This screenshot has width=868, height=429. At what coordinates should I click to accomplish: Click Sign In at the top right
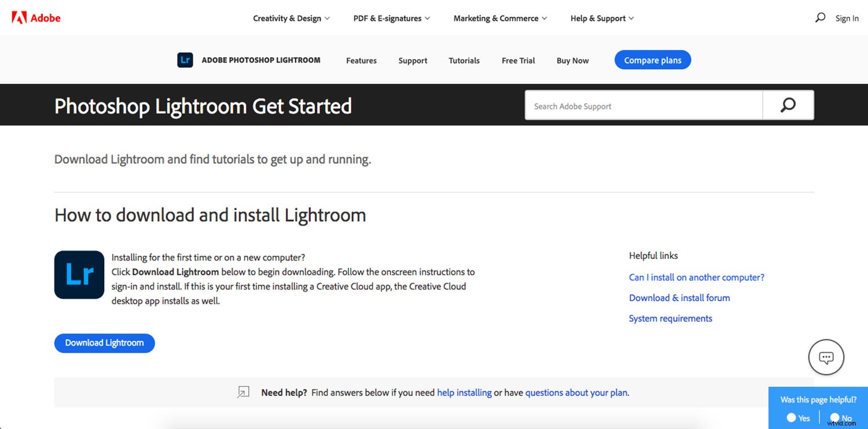pyautogui.click(x=847, y=19)
